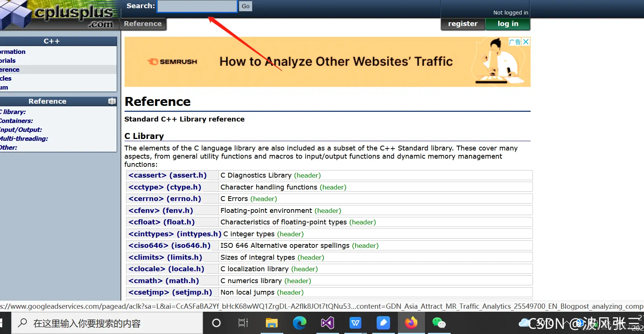644x334 pixels.
Task: Expand the Other section in the Reference panel
Action: (x=9, y=147)
